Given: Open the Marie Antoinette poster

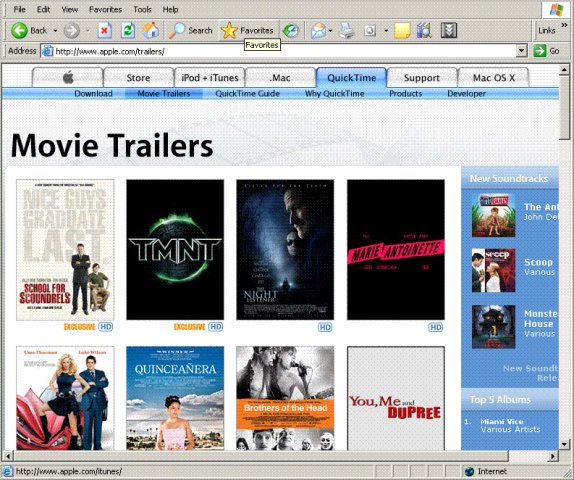Looking at the screenshot, I should click(396, 250).
